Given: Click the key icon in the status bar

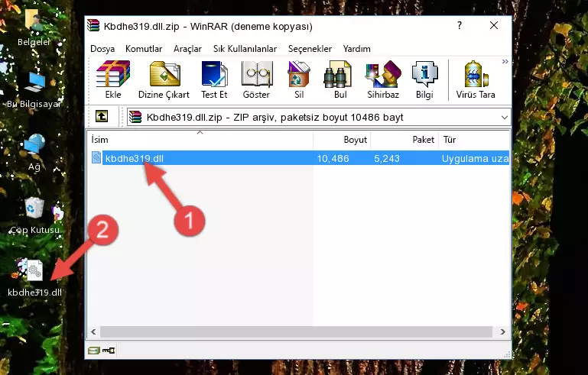Looking at the screenshot, I should tap(109, 351).
